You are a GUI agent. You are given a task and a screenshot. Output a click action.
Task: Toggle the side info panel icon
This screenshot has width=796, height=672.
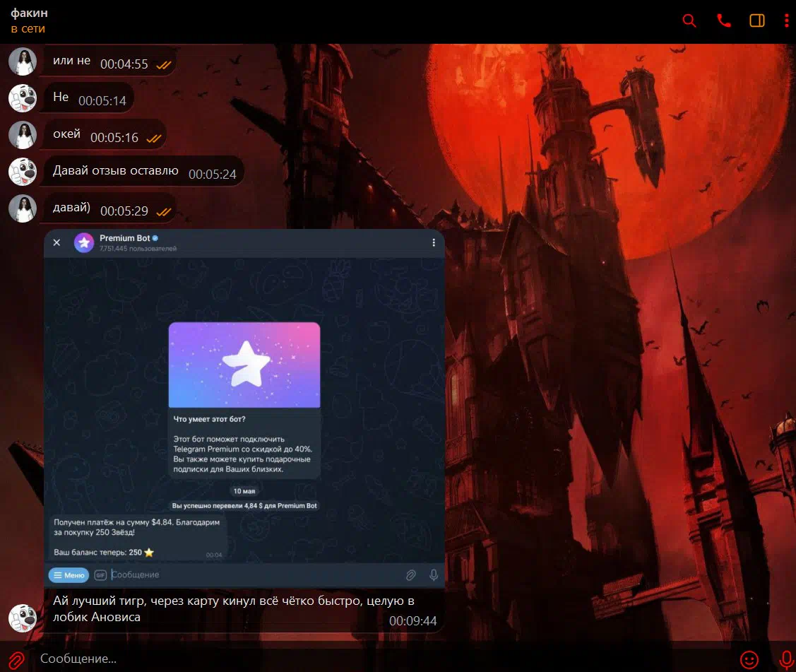tap(757, 20)
